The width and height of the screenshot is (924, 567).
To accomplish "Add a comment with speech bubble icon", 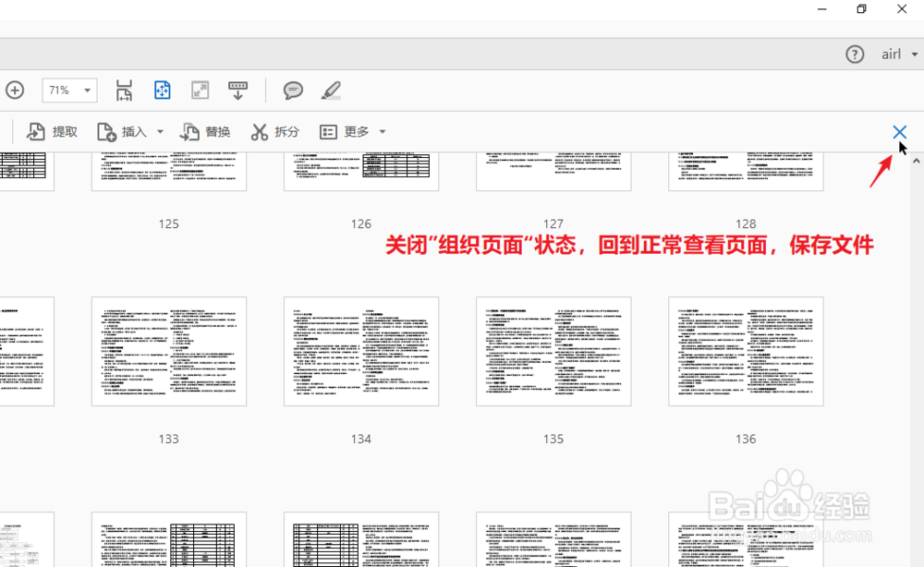I will (293, 90).
